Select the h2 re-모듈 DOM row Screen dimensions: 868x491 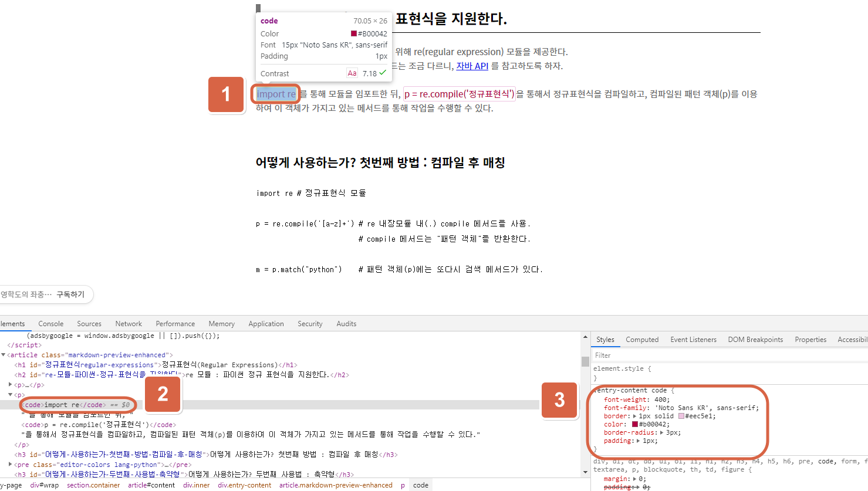pyautogui.click(x=182, y=375)
